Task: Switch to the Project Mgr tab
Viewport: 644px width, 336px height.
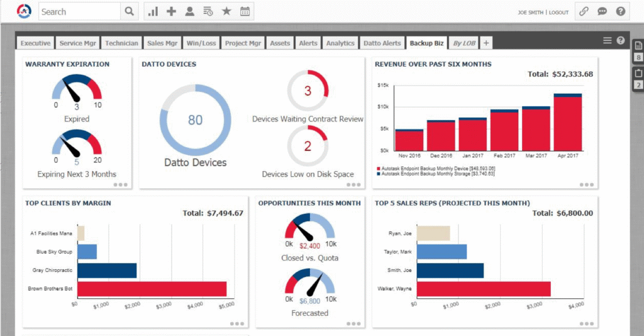Action: pyautogui.click(x=243, y=43)
